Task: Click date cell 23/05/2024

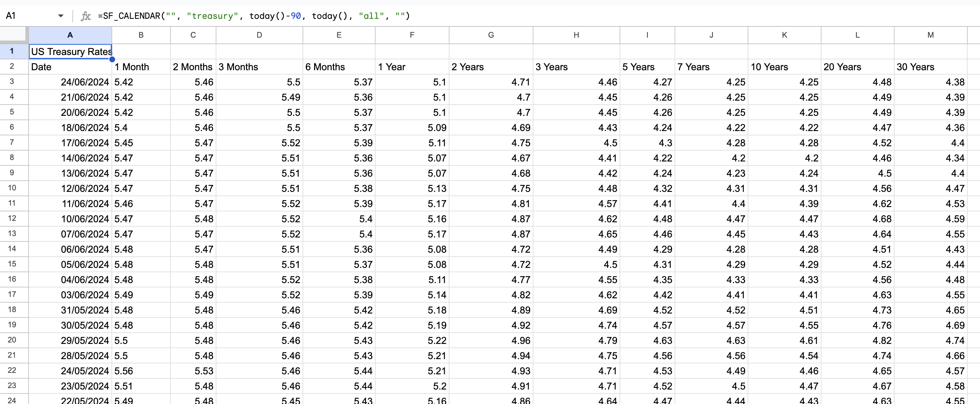Action: tap(70, 386)
